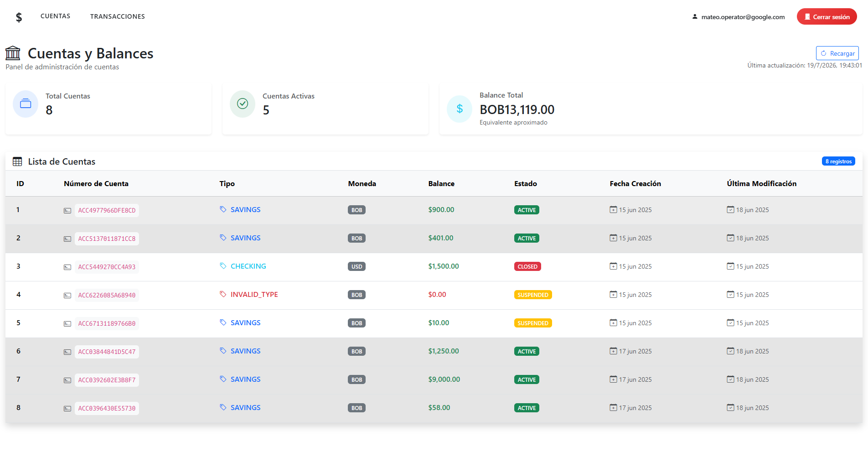The height and width of the screenshot is (452, 868).
Task: Click the calendar icon in row 3 Fecha Creación
Action: pyautogui.click(x=613, y=266)
